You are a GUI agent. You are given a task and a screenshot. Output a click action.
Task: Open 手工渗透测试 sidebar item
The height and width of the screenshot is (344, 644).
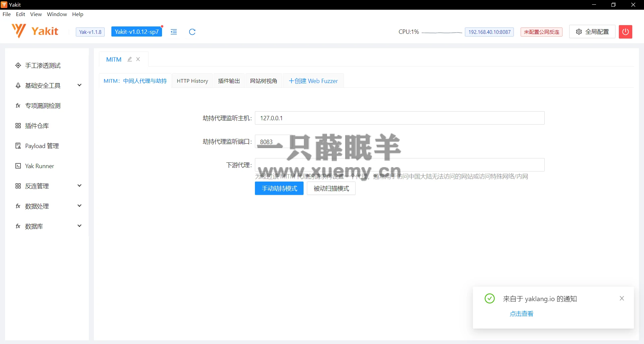coord(47,65)
